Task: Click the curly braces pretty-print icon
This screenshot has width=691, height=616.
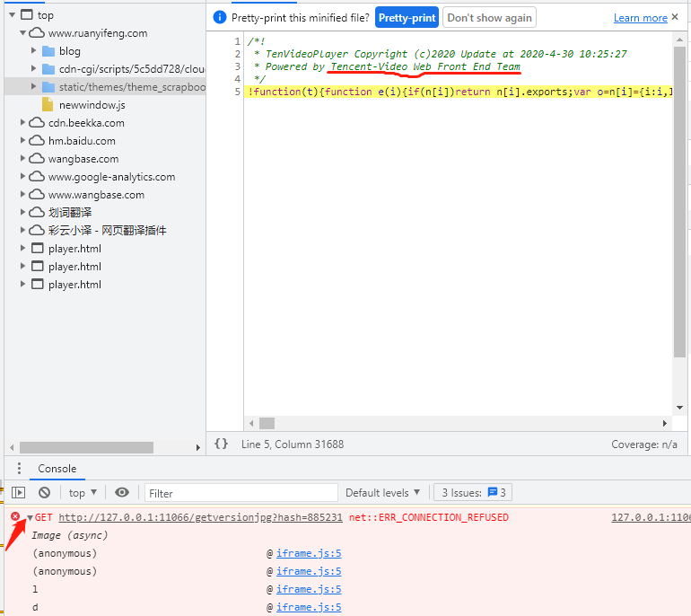Action: (221, 444)
